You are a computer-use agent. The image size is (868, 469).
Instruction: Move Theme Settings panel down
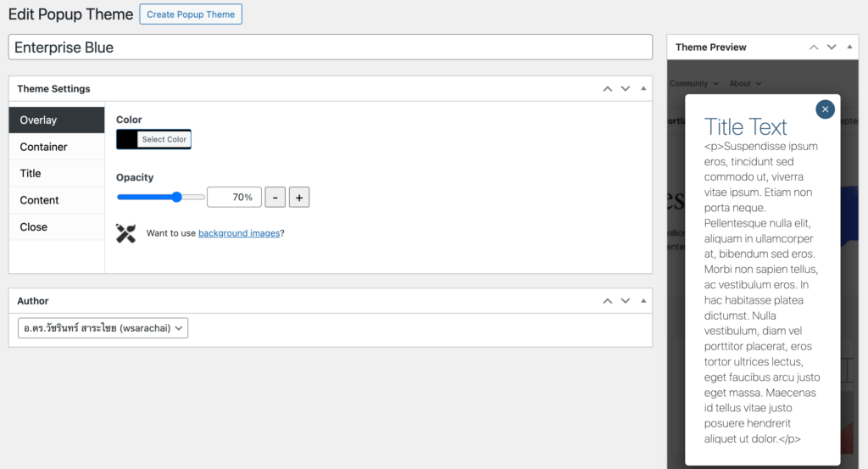tap(626, 89)
